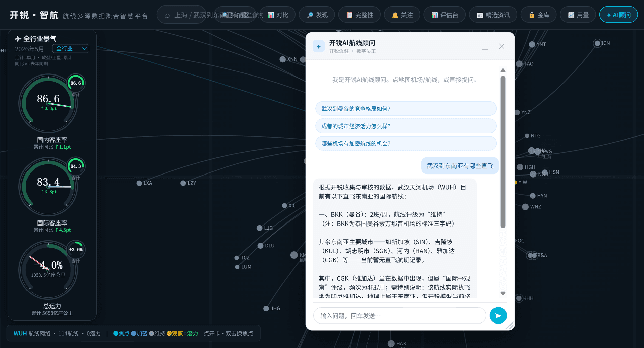The width and height of the screenshot is (644, 348).
Task: Click the 加密 legend dot
Action: [133, 333]
